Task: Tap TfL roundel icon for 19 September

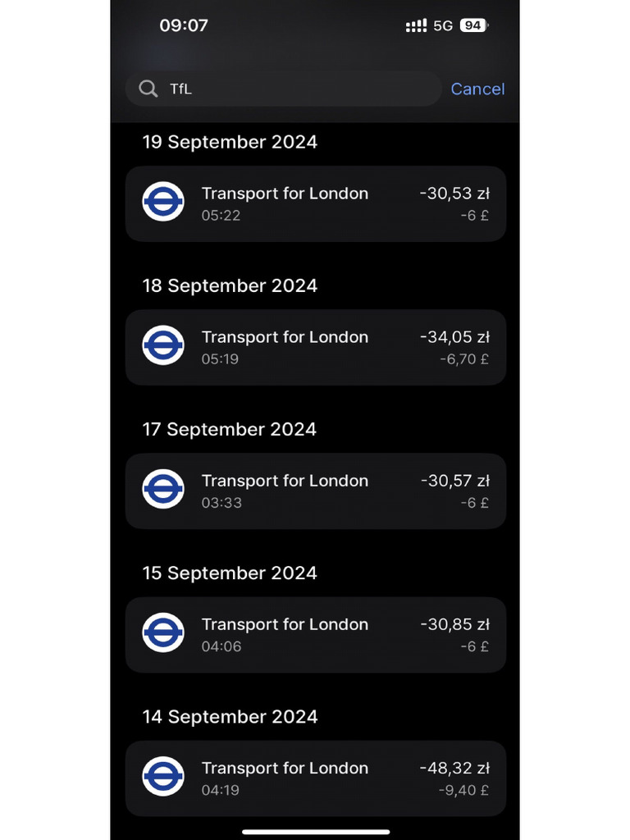Action: click(x=163, y=202)
